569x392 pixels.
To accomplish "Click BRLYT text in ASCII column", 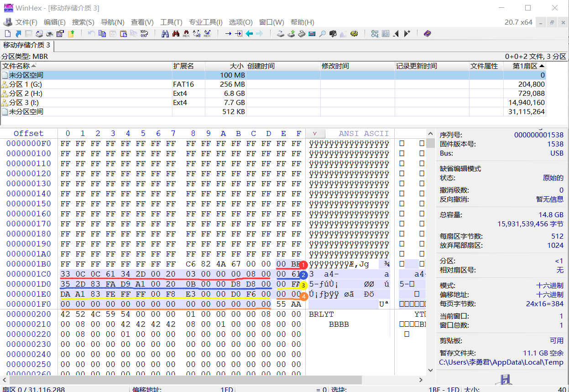I will [x=321, y=314].
